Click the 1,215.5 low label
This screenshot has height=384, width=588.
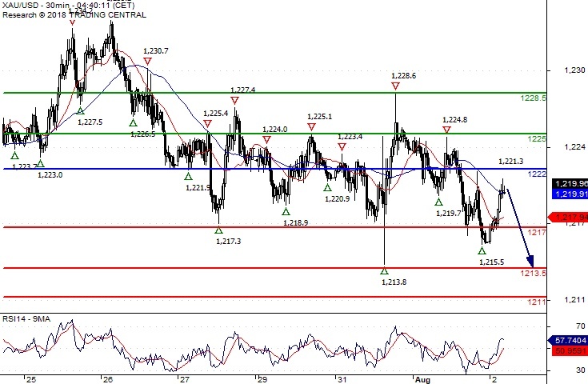point(492,262)
